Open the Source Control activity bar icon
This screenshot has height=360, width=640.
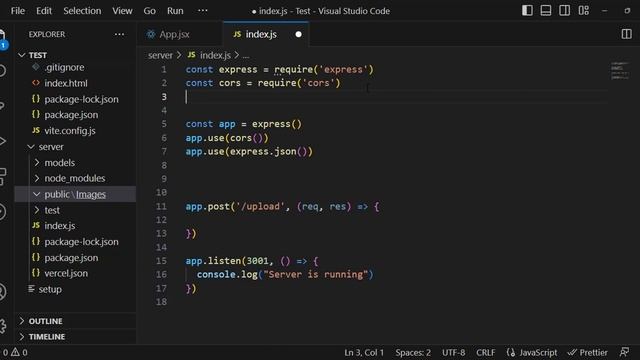coord(2,106)
